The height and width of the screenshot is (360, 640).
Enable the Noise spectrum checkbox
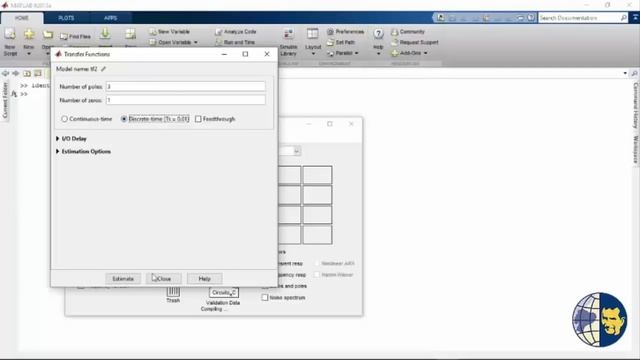(265, 298)
